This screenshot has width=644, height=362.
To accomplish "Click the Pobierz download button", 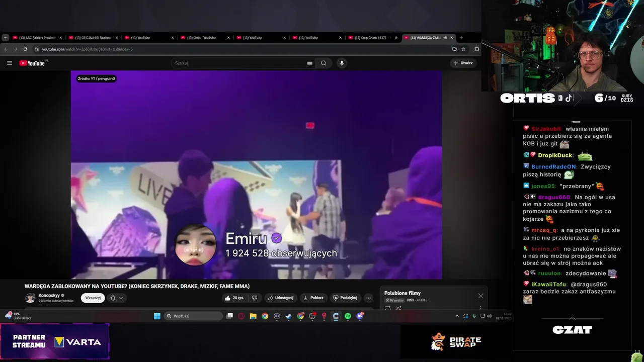I will (313, 298).
